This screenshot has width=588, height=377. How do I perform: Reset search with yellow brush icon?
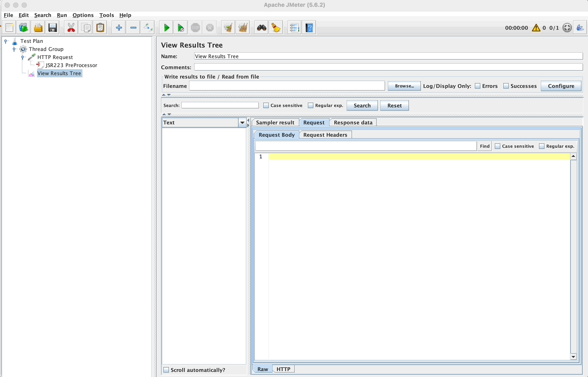point(276,28)
